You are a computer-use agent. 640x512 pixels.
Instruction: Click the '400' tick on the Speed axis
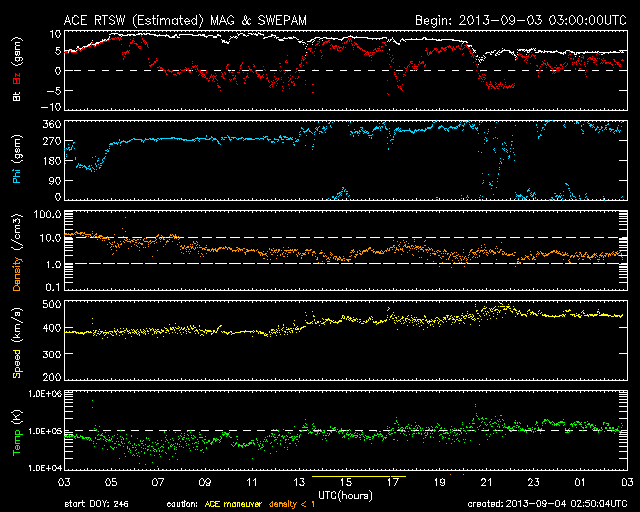52,328
